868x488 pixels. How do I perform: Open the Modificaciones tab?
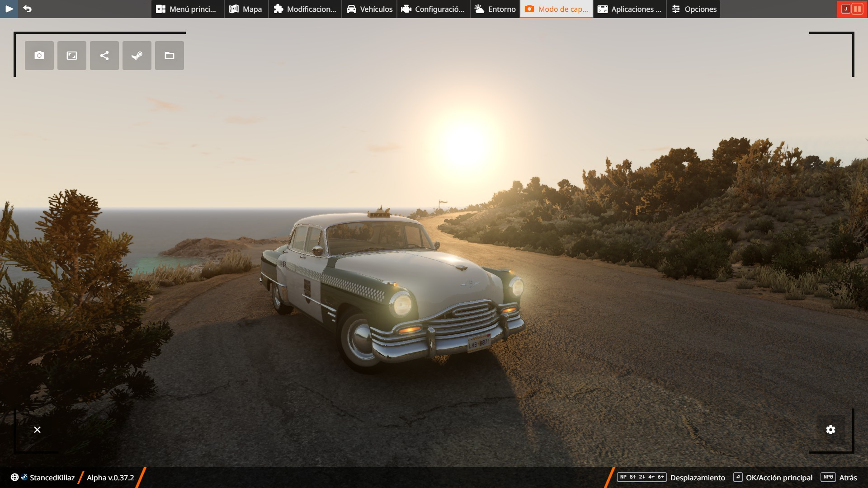tap(305, 9)
